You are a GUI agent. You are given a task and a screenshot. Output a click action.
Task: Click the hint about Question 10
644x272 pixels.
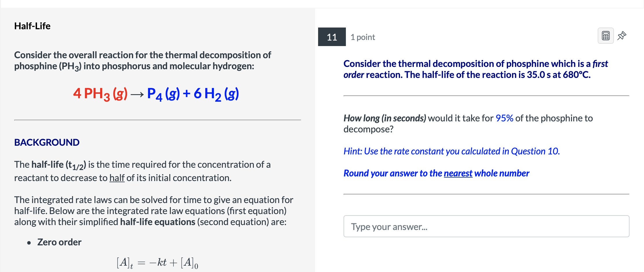[x=452, y=151]
